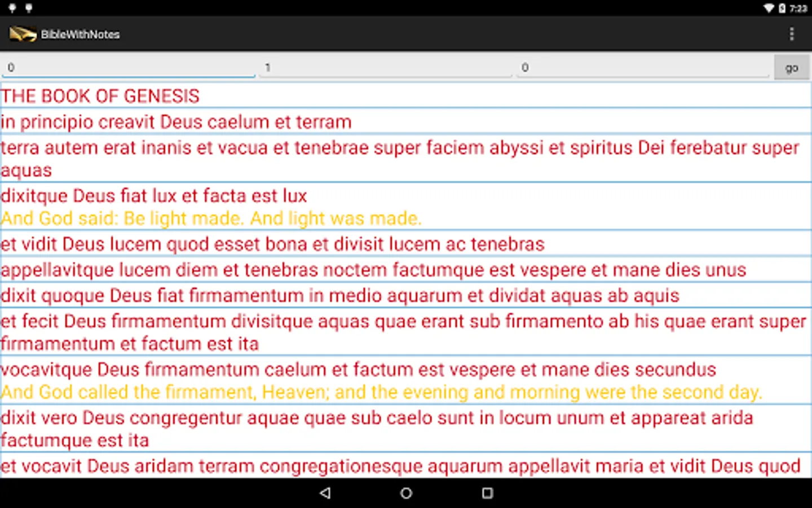Select the heading THE BOOK OF GENESIS
This screenshot has height=508, width=812.
point(100,96)
